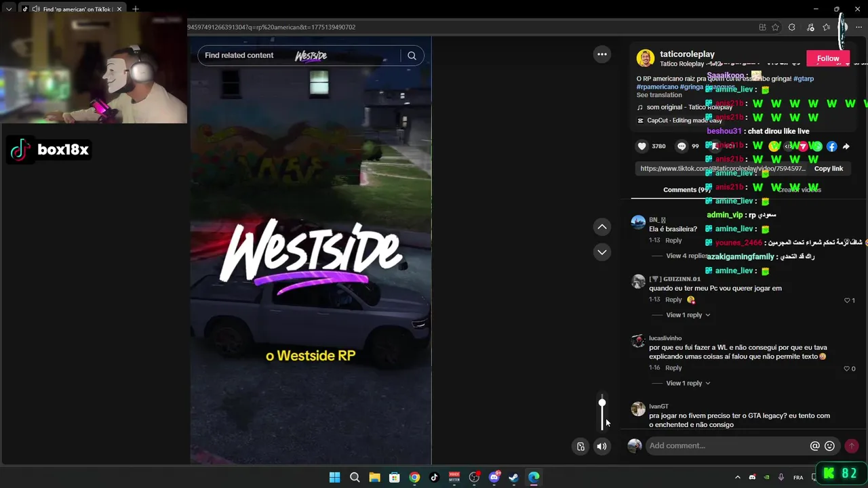This screenshot has width=868, height=488.
Task: Close the Find 'rp american' on TikTok tab
Action: coord(119,9)
